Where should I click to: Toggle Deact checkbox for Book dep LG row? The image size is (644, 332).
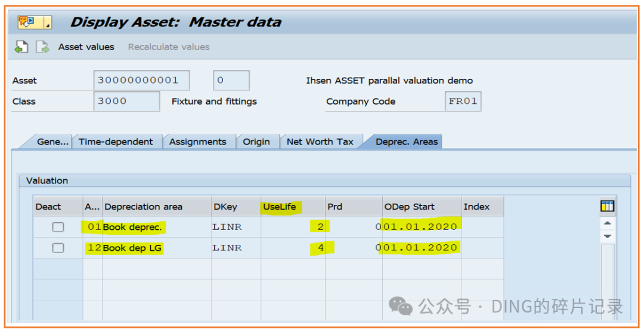pos(58,248)
